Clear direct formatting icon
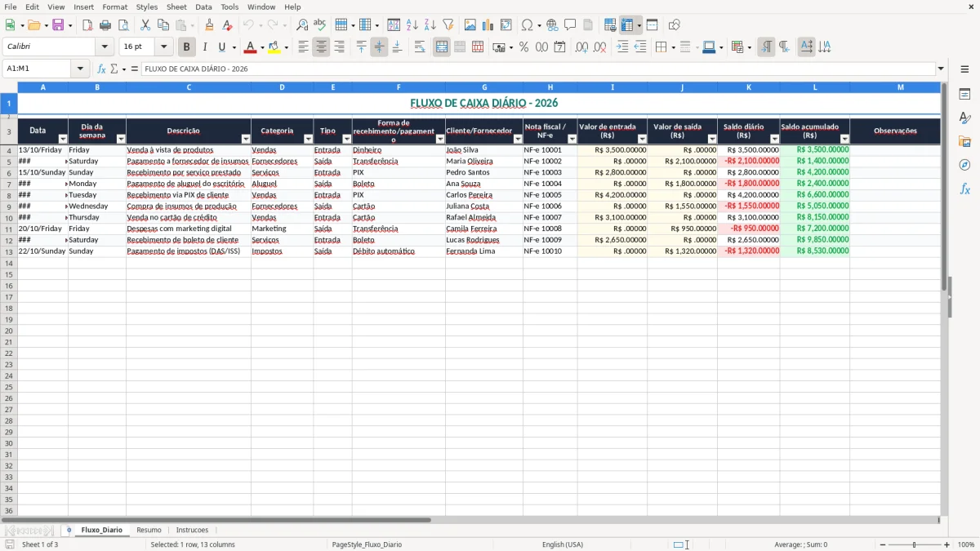This screenshot has width=980, height=551. point(228,25)
